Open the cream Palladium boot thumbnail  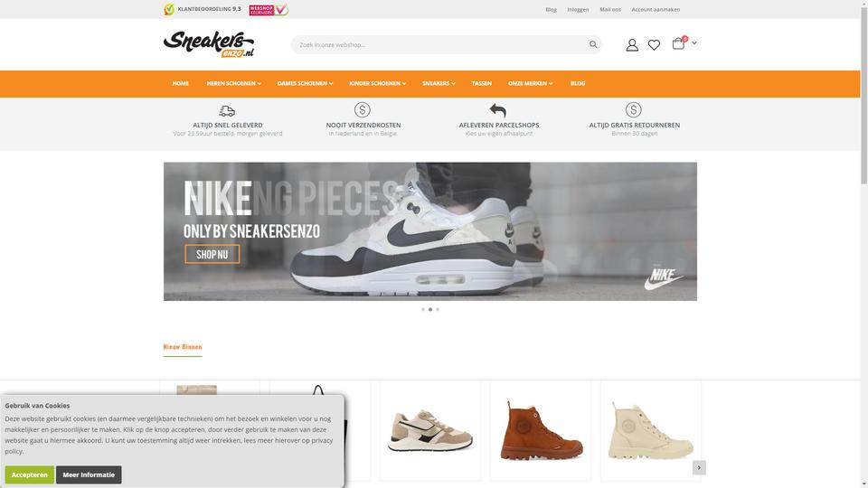[x=650, y=430]
